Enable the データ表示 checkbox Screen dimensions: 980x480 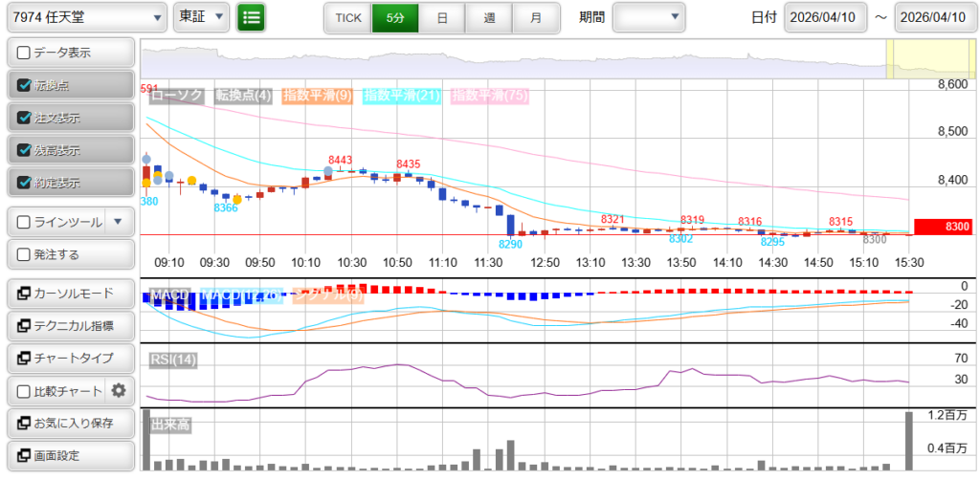[x=25, y=52]
